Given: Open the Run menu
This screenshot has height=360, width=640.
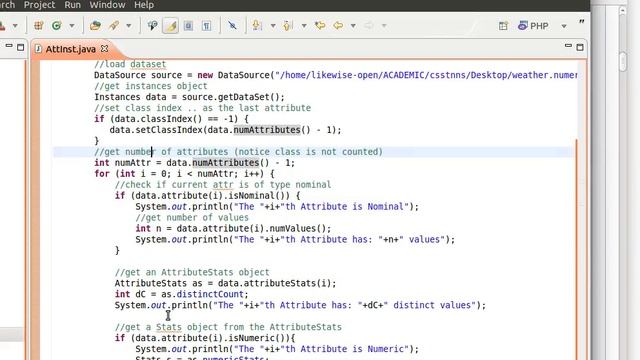Looking at the screenshot, I should [72, 5].
